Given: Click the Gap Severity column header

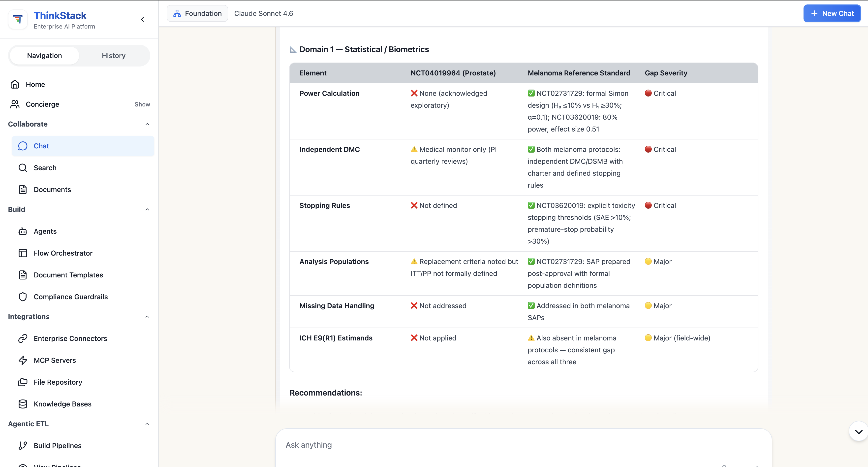Looking at the screenshot, I should tap(666, 73).
